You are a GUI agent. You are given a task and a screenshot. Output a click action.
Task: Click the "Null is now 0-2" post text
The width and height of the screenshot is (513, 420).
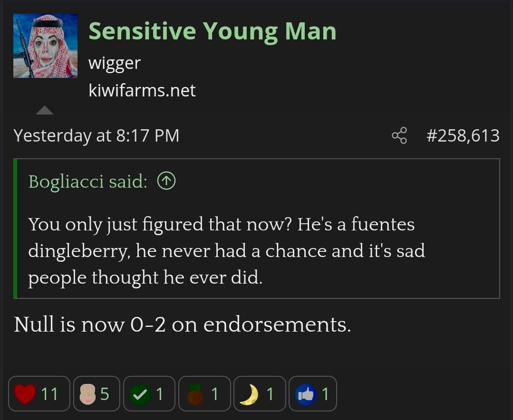coord(183,325)
